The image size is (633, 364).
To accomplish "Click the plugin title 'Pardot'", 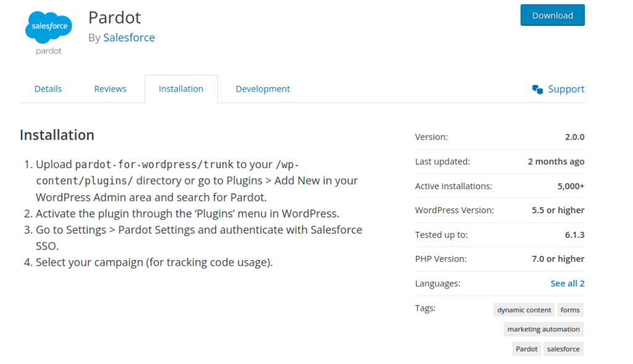I will click(x=114, y=17).
